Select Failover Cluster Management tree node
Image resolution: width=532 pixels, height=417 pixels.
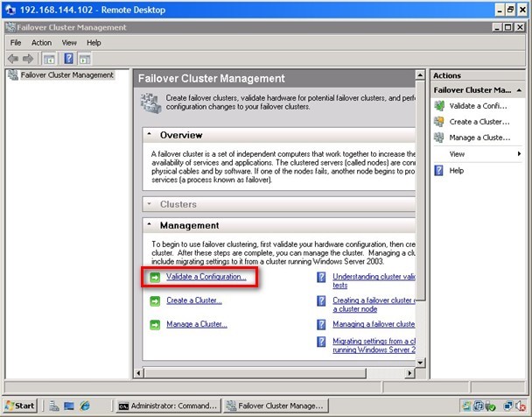pos(66,75)
